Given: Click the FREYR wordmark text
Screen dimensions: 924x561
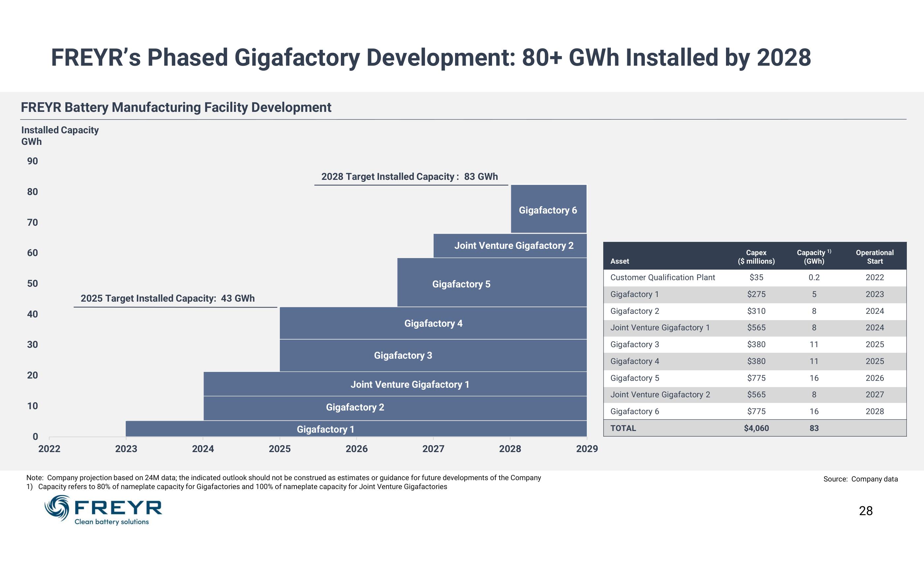Looking at the screenshot, I should [x=118, y=508].
